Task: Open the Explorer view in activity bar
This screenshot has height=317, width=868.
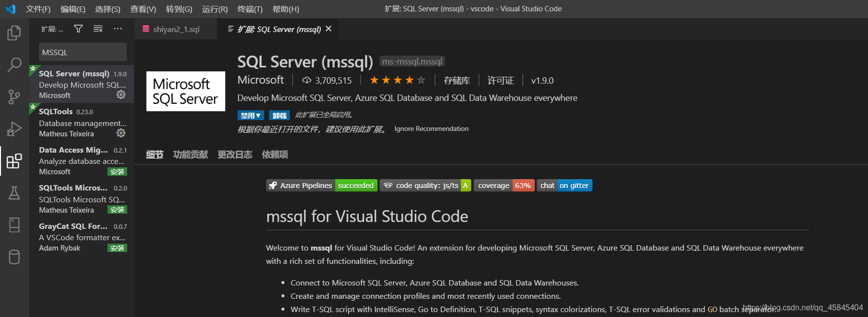Action: [14, 33]
